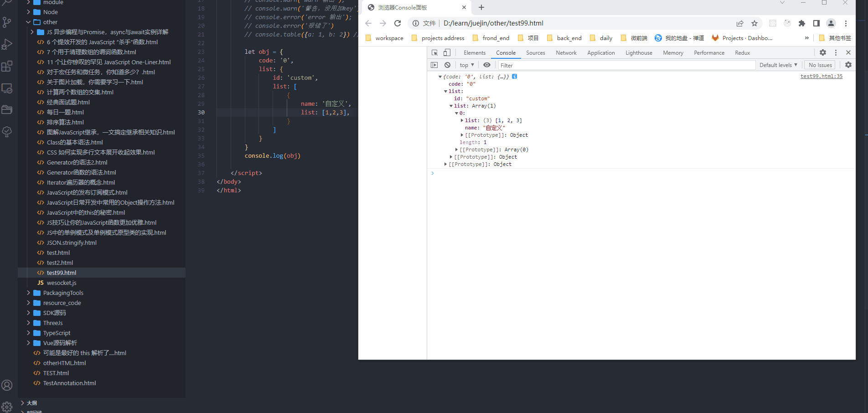This screenshot has height=413, width=868.
Task: Click the bookmark star in address bar
Action: [x=754, y=23]
